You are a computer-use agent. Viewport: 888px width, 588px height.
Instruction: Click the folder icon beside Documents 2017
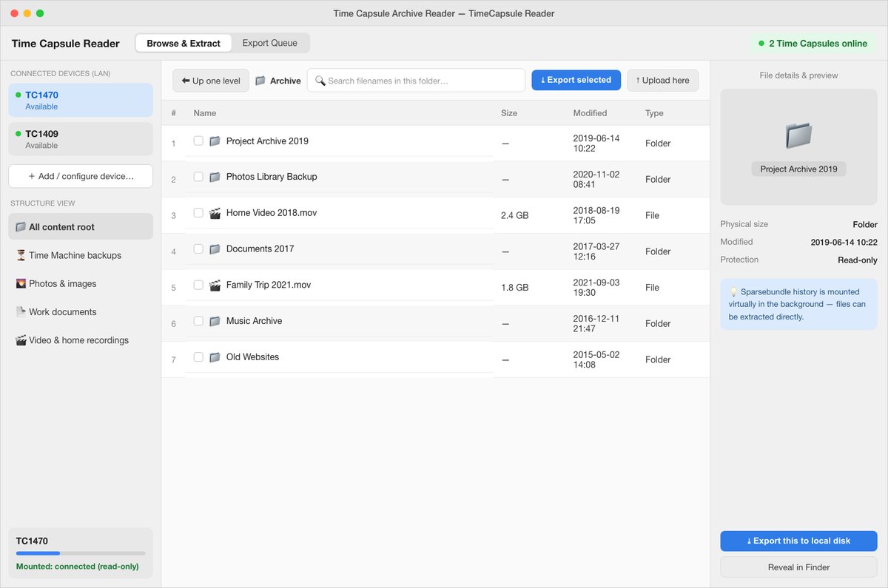pyautogui.click(x=215, y=249)
